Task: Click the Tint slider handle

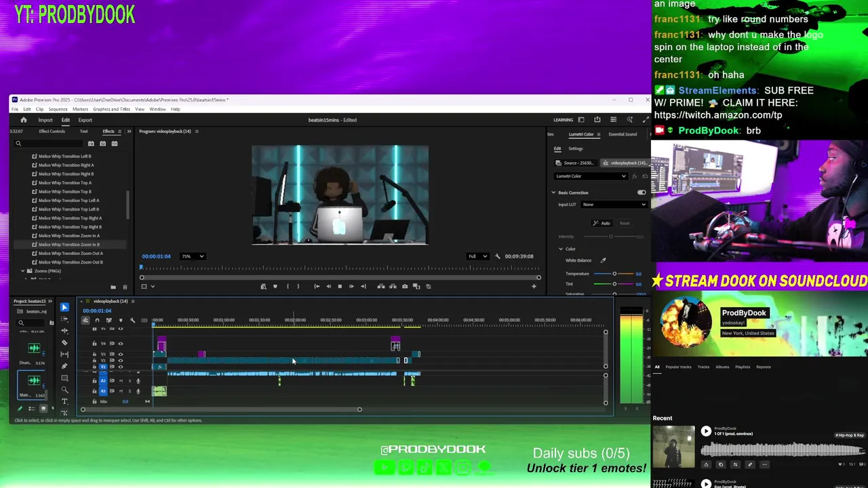Action: (614, 284)
